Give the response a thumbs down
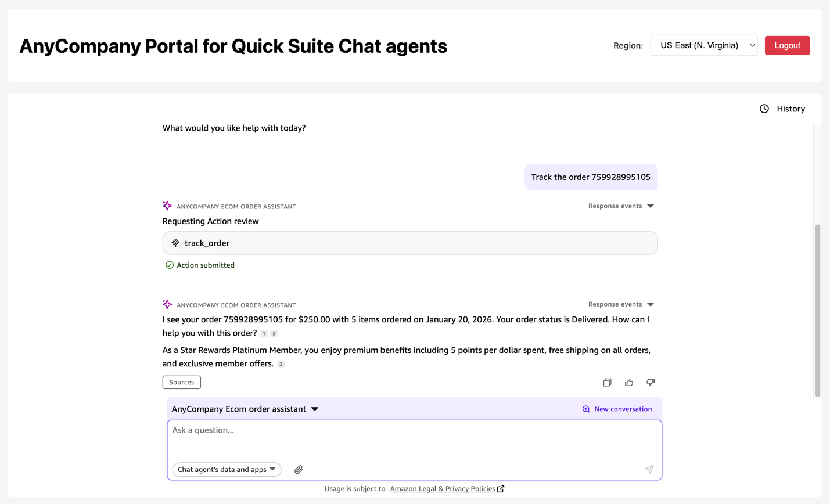This screenshot has height=504, width=830. (651, 383)
